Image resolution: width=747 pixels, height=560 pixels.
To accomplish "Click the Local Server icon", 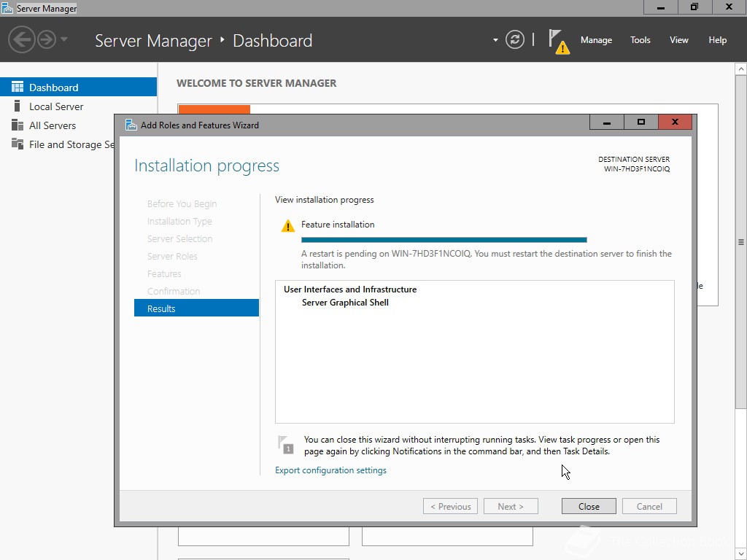I will click(18, 106).
